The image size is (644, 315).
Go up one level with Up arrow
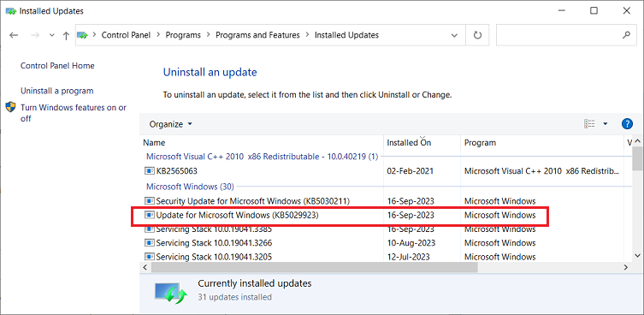coord(66,35)
